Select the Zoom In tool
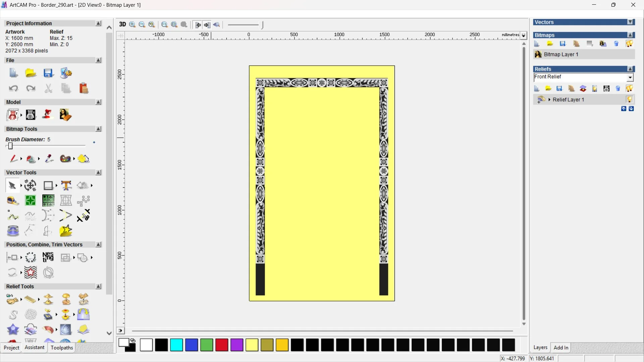 (132, 24)
